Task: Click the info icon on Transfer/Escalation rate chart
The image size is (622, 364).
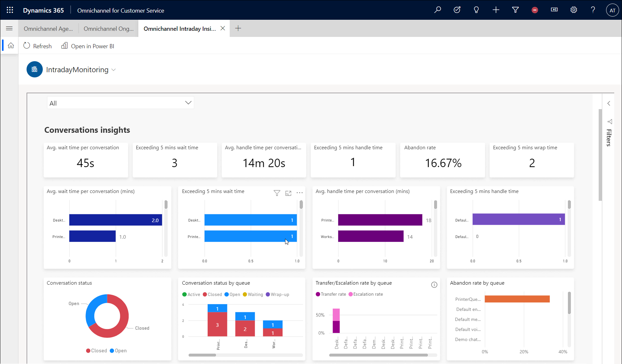Action: pos(434,285)
